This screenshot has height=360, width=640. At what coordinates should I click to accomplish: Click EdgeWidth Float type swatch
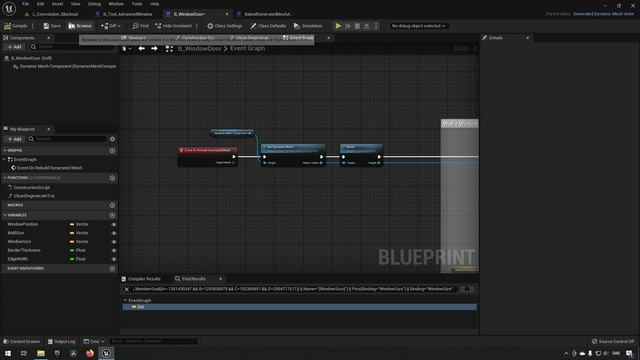(72, 259)
